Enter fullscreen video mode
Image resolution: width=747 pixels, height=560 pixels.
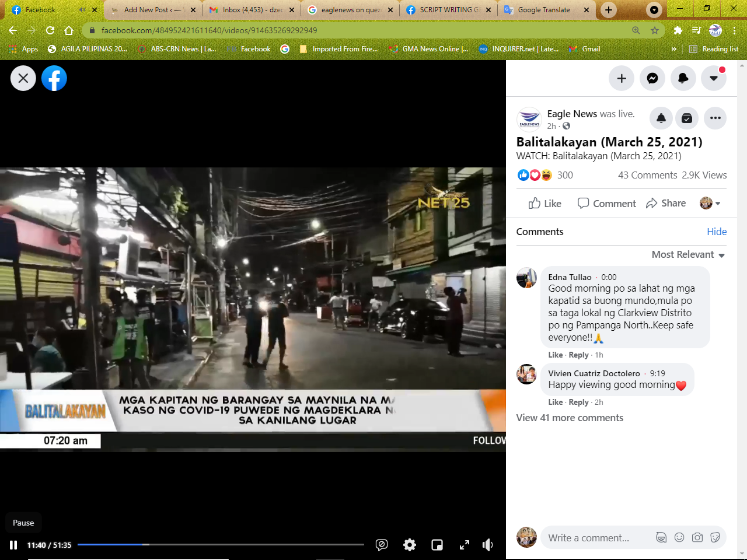465,545
